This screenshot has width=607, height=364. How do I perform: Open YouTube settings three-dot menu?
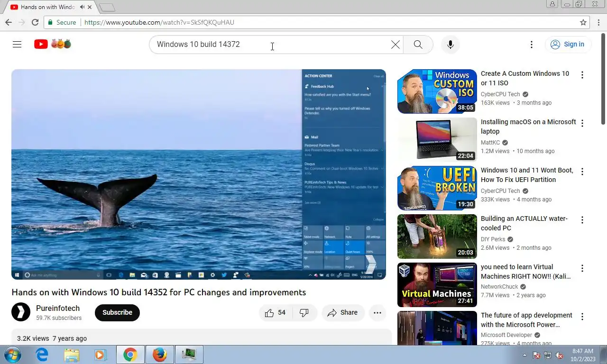(x=532, y=44)
